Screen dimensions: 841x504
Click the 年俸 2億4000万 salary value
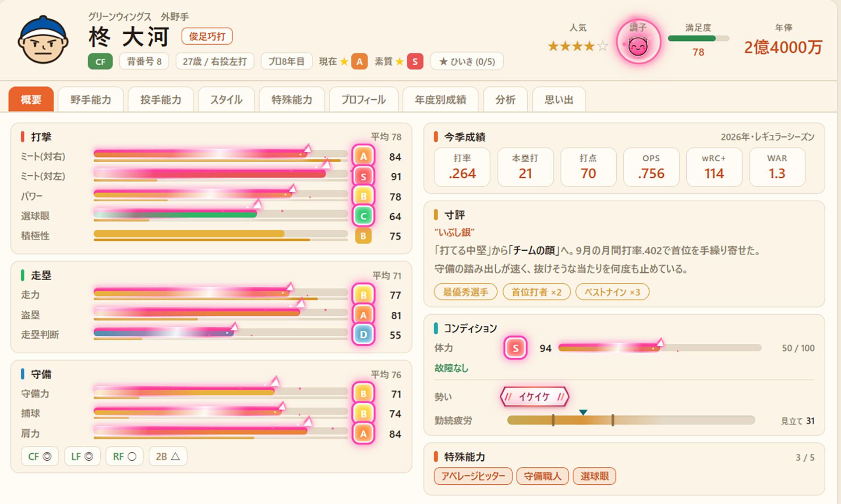(x=783, y=47)
